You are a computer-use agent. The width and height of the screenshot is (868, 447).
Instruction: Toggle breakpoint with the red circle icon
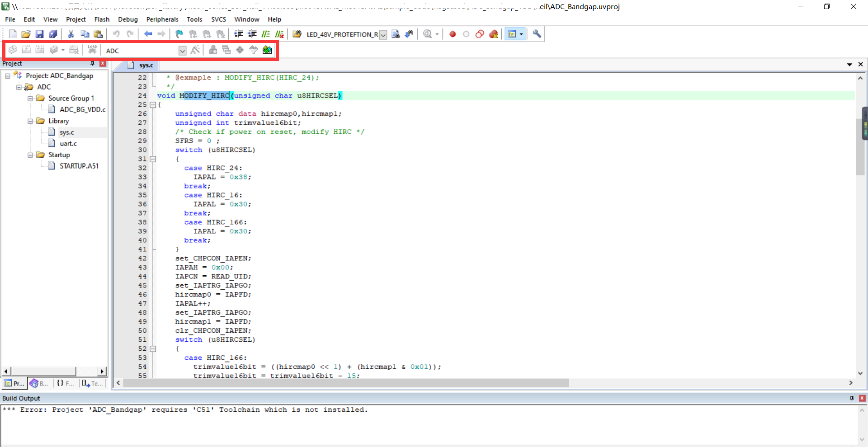tap(453, 34)
